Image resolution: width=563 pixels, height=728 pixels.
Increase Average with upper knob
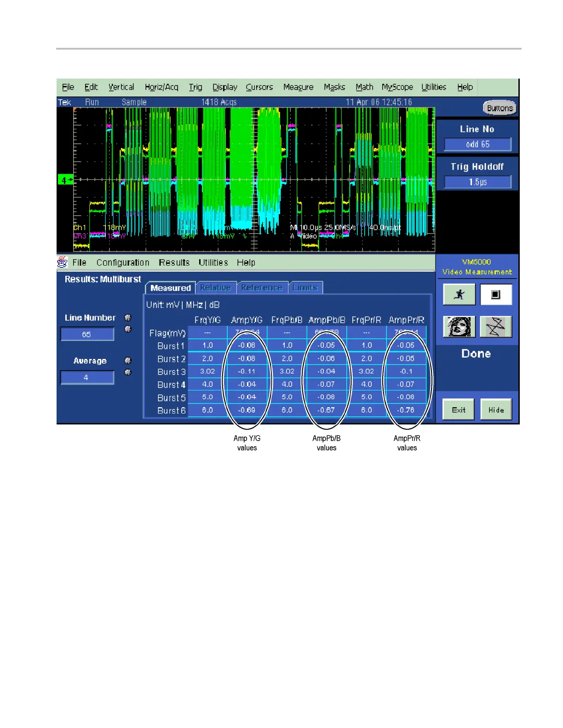128,361
